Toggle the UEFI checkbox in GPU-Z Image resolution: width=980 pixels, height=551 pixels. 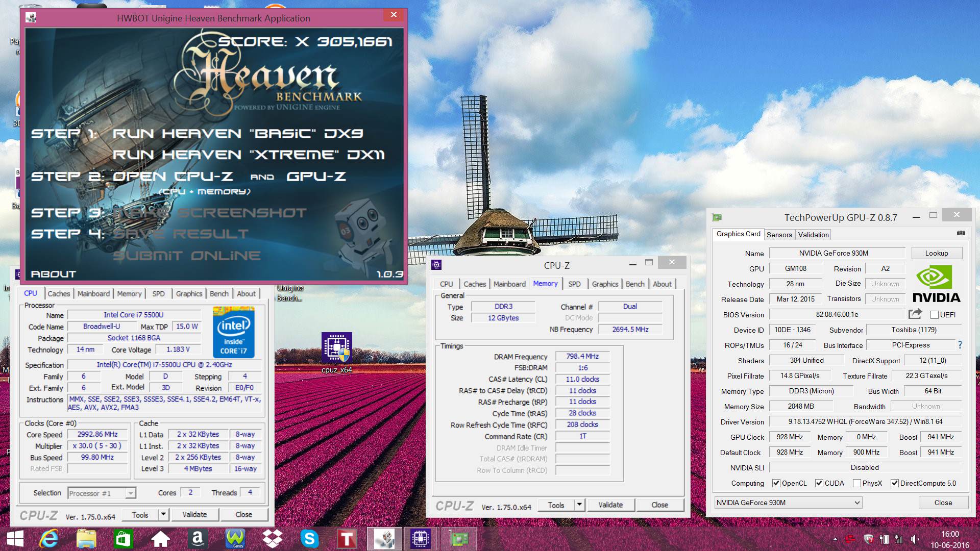tap(935, 315)
